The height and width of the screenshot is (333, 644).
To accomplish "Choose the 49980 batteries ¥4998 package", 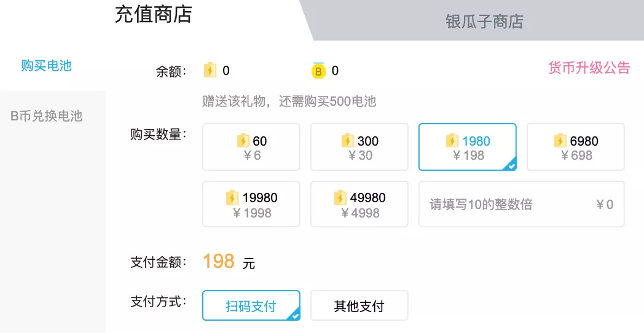I will [359, 205].
